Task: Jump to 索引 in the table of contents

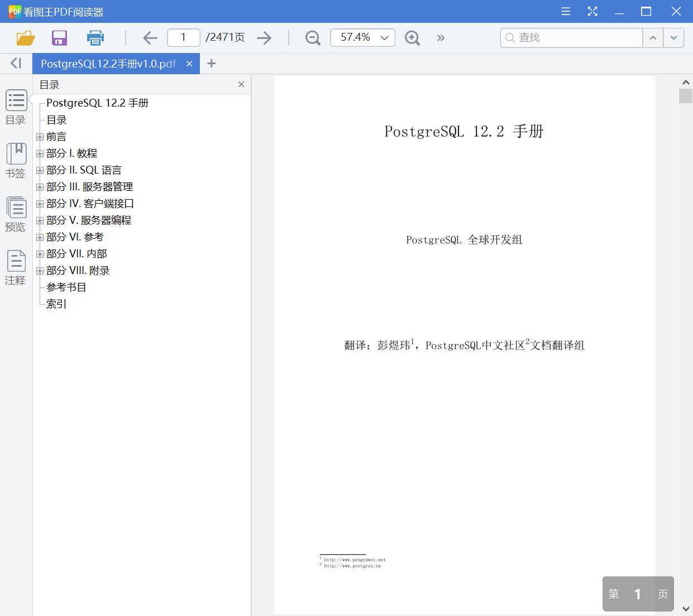Action: [55, 304]
